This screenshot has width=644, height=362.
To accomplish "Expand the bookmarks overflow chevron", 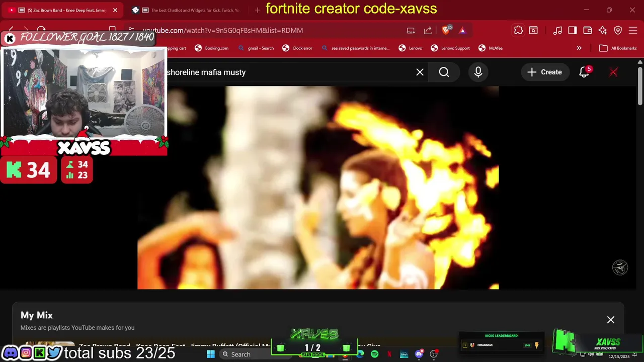I will click(x=579, y=48).
